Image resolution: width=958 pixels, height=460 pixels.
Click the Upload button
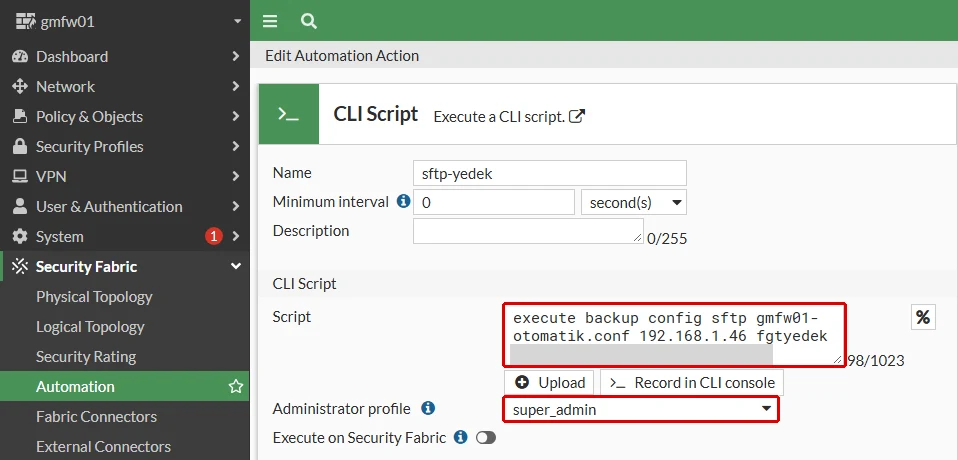549,383
